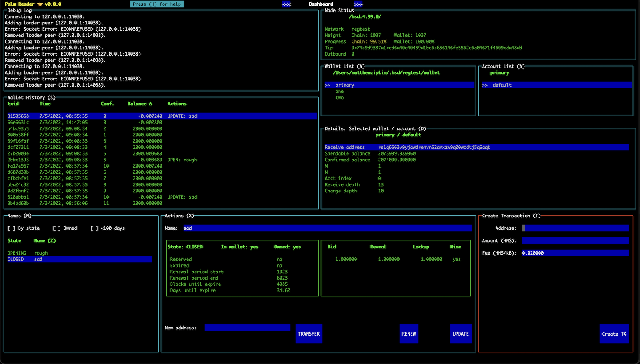640x364 pixels.
Task: Focus the Amount (HNS) input field
Action: point(576,240)
